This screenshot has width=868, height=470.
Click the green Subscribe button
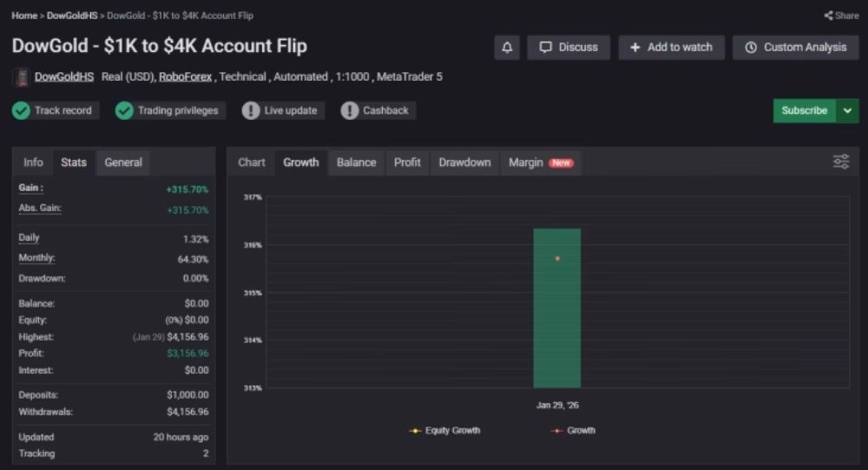pyautogui.click(x=805, y=110)
